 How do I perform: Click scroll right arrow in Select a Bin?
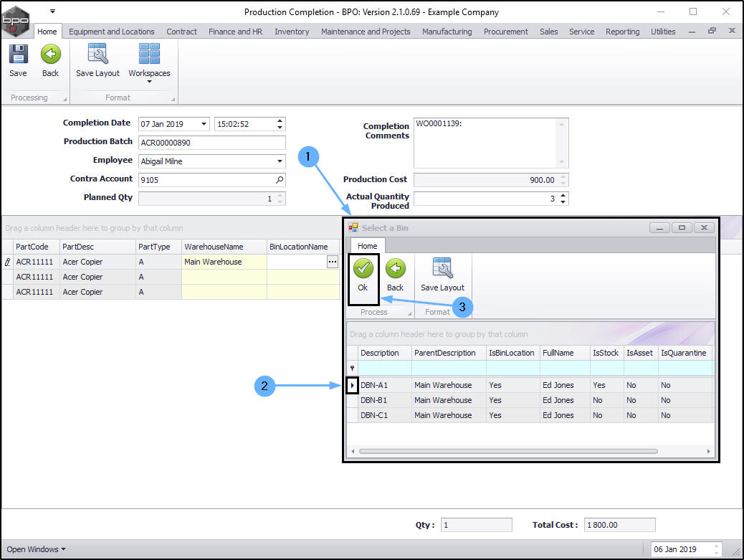[708, 451]
